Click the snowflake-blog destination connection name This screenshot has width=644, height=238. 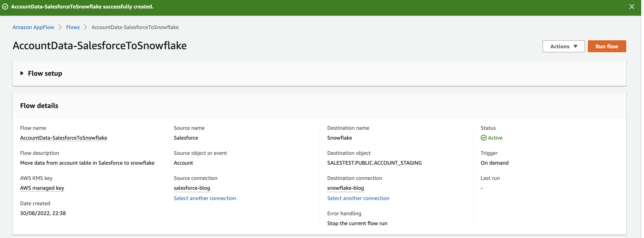coord(345,188)
